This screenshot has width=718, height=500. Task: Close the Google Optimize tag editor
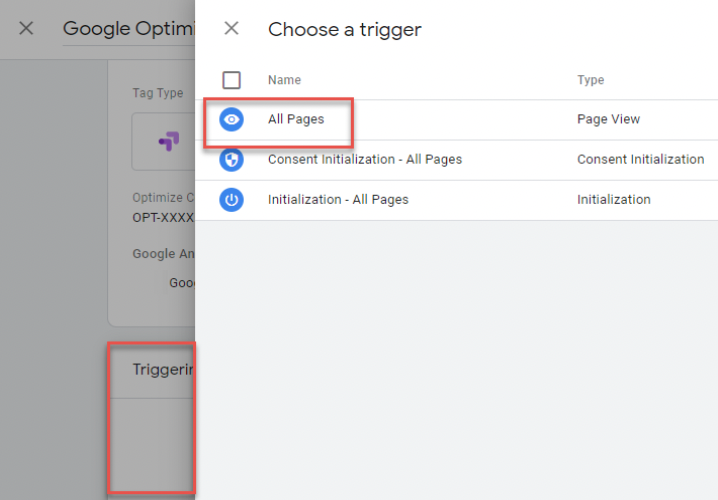click(26, 28)
